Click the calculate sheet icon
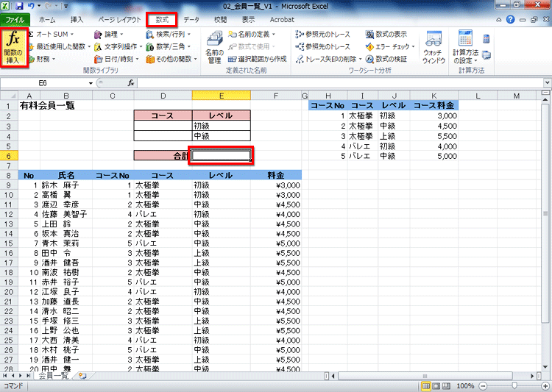Viewport: 552px width, 392px height. pyautogui.click(x=486, y=55)
